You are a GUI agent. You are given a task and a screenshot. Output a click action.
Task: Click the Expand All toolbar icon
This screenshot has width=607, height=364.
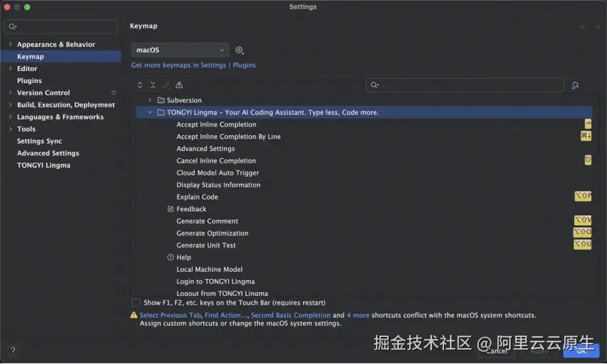point(140,85)
